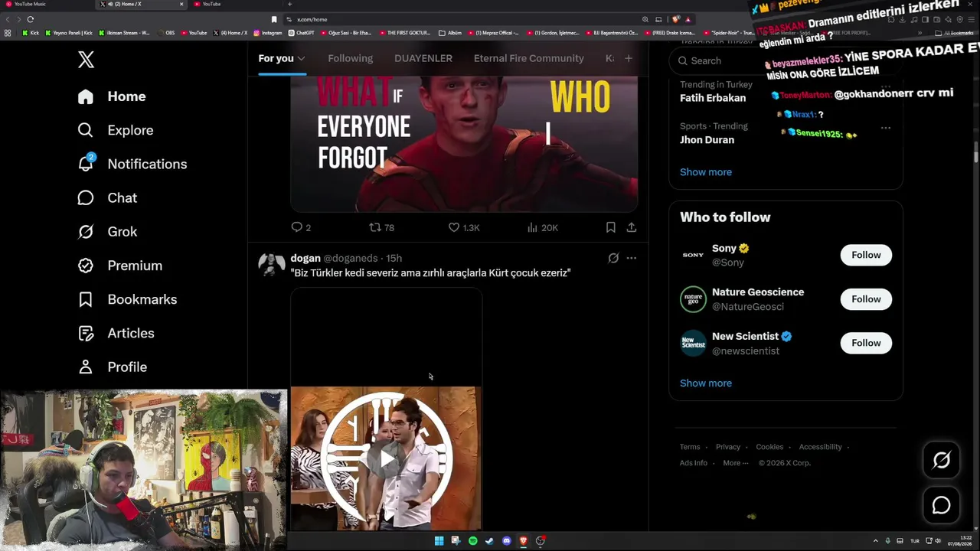Open Notifications in the sidebar
The image size is (980, 551).
(132, 164)
